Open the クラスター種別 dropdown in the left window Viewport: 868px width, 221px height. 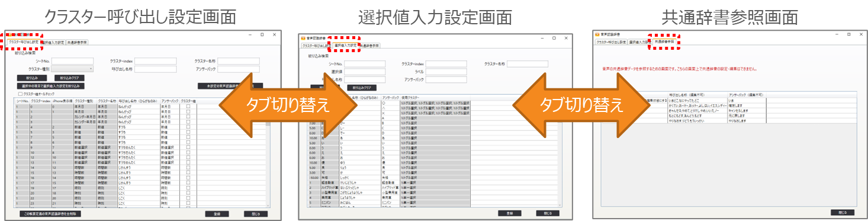[x=72, y=69]
